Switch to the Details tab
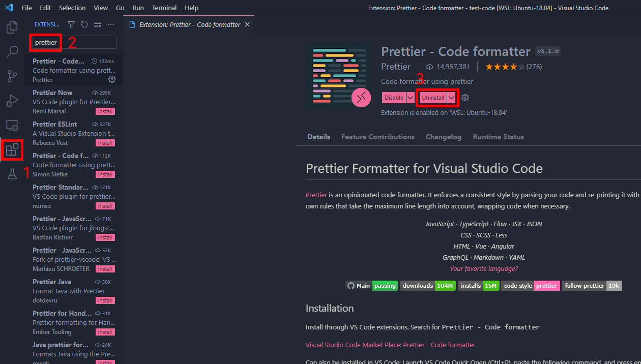Image resolution: width=641 pixels, height=364 pixels. coord(319,137)
